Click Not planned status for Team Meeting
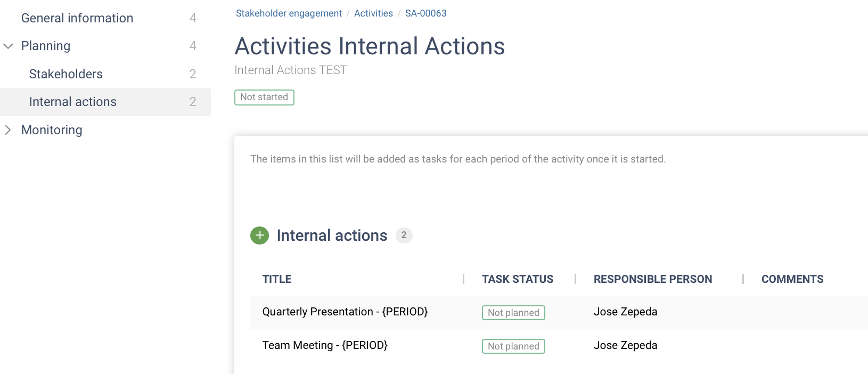The image size is (868, 374). [513, 346]
